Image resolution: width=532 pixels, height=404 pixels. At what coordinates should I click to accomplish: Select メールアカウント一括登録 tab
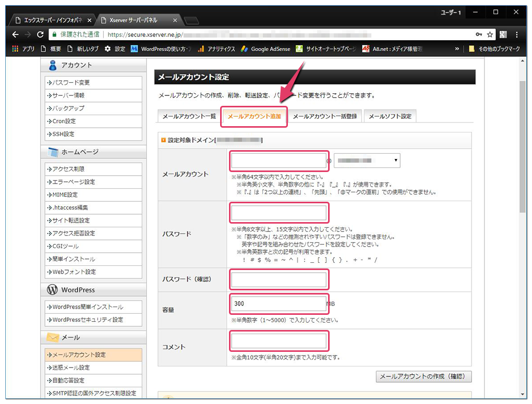click(x=324, y=116)
